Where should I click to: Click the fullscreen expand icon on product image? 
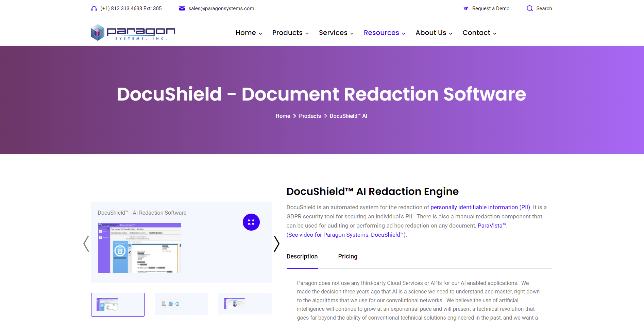tap(251, 222)
